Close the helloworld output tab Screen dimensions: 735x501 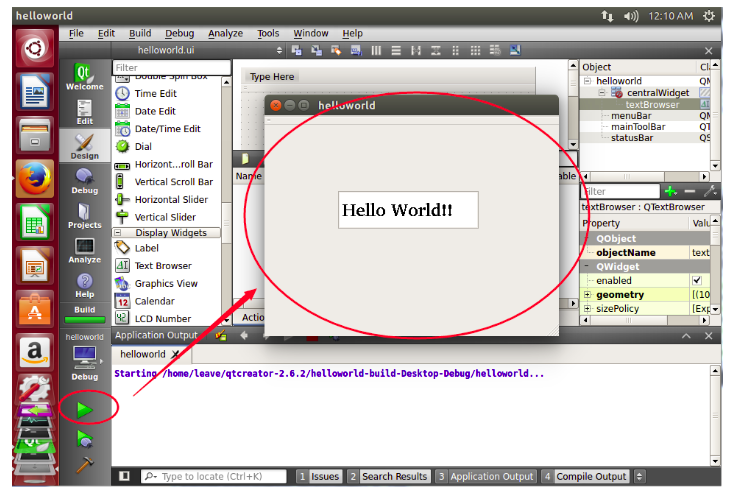pyautogui.click(x=175, y=354)
